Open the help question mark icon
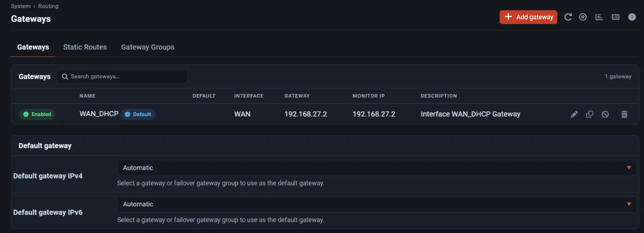Screen dimensions: 644x233 (632, 17)
